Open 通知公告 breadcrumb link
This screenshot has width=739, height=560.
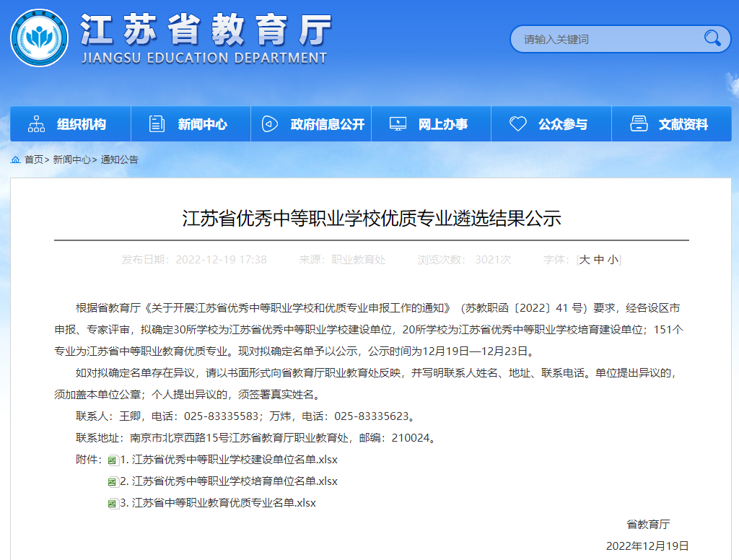click(119, 159)
